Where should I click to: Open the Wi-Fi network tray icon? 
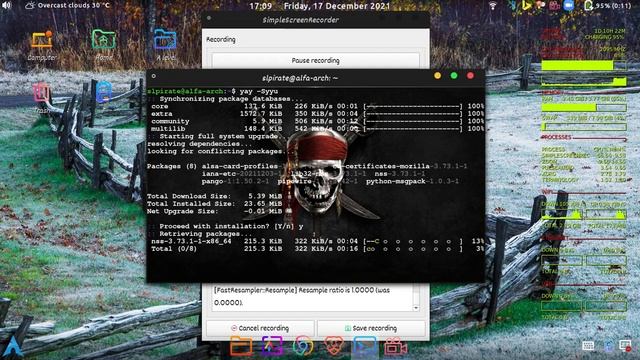click(493, 6)
